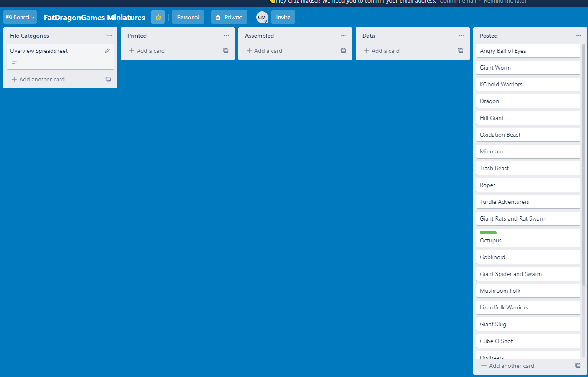Click the File Categories list title
588x377 pixels.
[29, 36]
